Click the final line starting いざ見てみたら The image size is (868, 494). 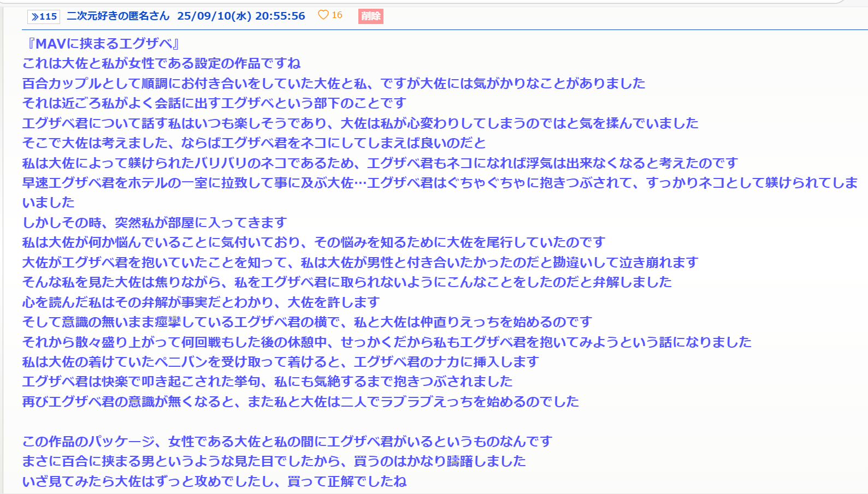tap(214, 481)
